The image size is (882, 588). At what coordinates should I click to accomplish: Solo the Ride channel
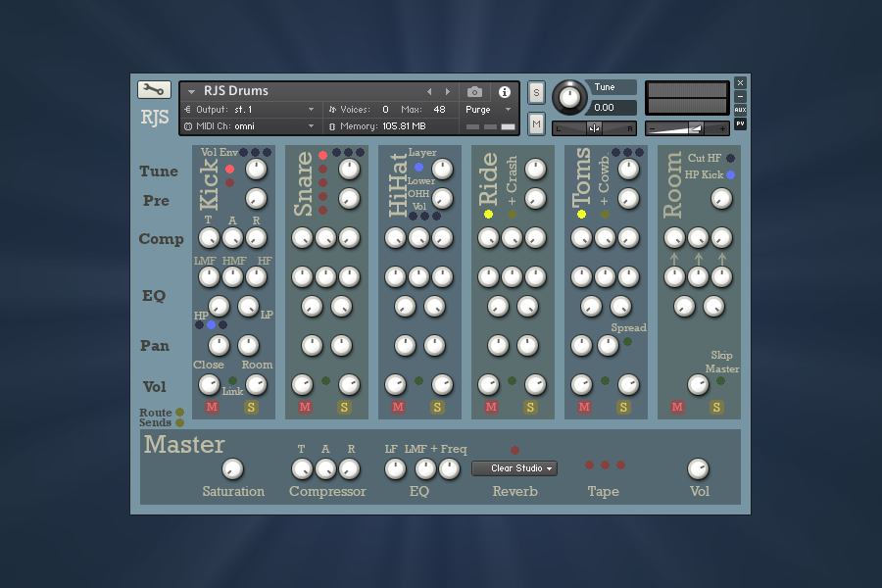tap(530, 407)
